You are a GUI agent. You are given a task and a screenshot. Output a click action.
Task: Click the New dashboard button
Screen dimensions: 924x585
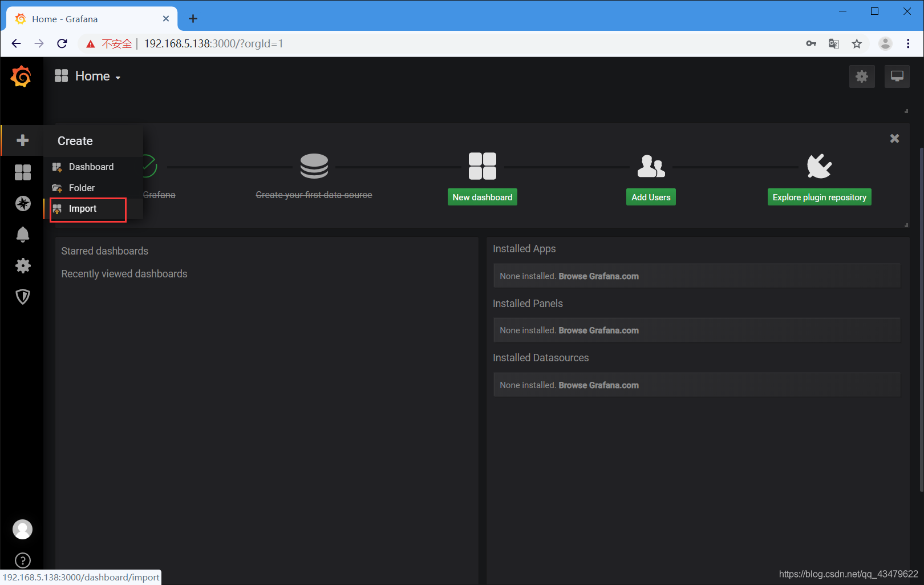(483, 197)
